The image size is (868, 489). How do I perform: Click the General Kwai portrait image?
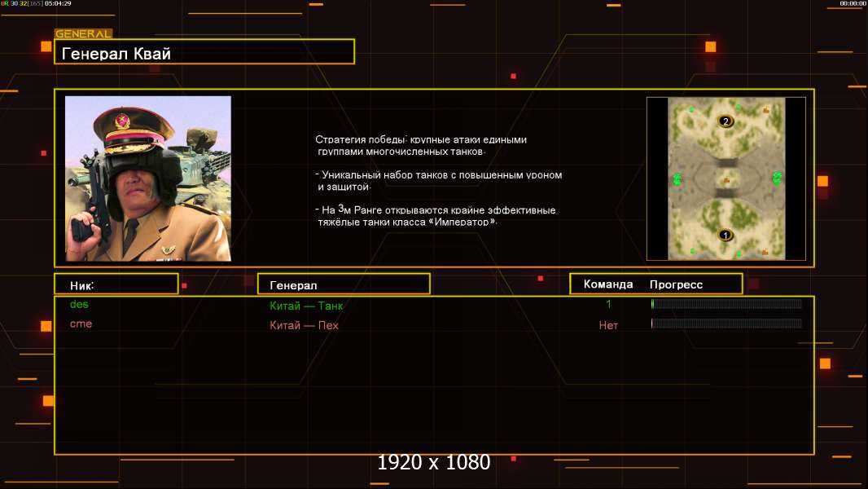(x=148, y=178)
